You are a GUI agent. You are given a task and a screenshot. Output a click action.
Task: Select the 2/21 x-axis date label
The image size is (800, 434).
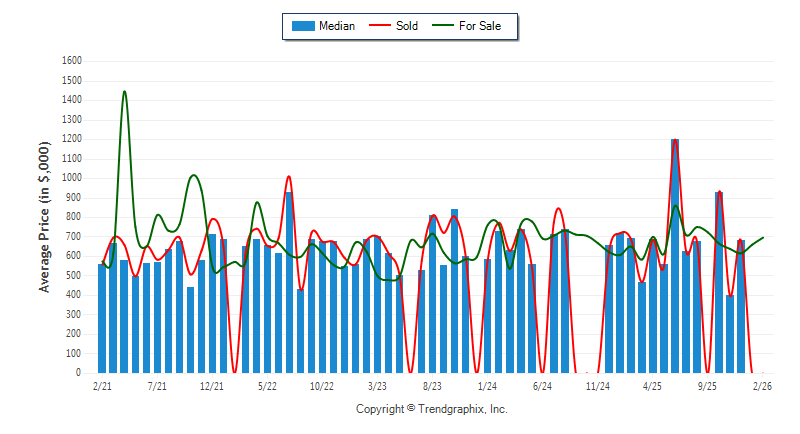[x=102, y=385]
